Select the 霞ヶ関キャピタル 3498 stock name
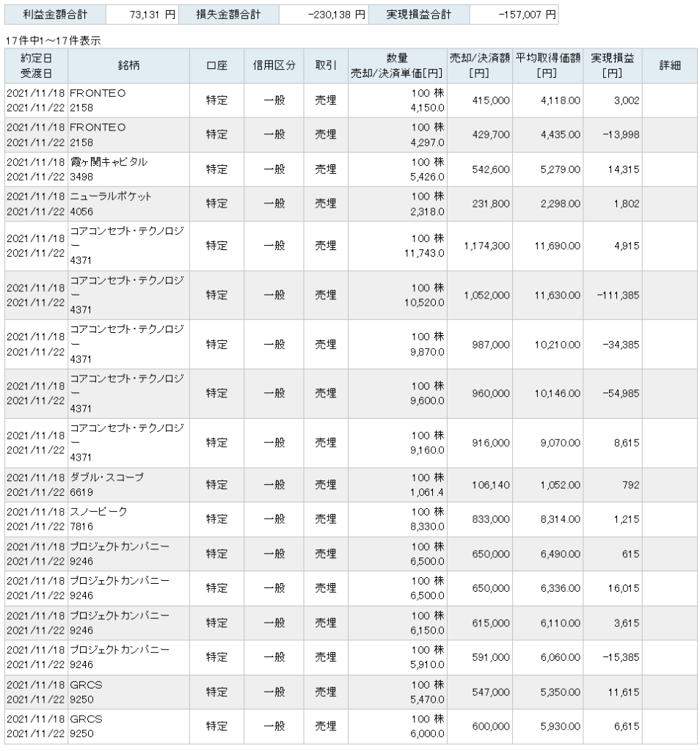 [109, 169]
